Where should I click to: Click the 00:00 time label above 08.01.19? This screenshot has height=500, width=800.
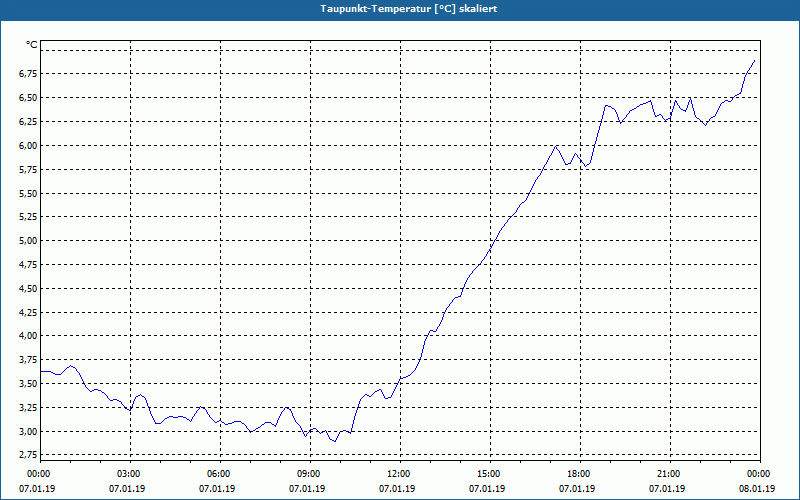pyautogui.click(x=758, y=474)
